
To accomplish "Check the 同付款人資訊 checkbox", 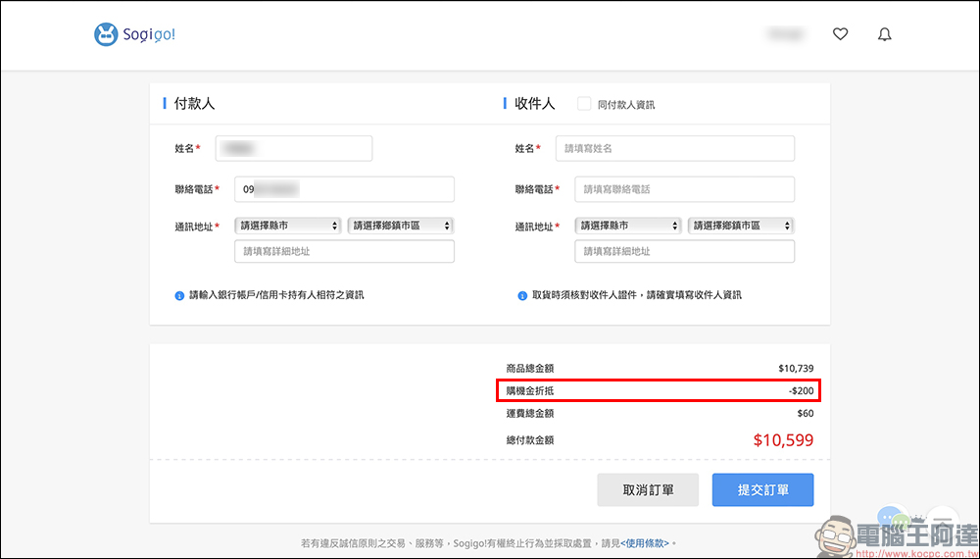I will tap(584, 104).
